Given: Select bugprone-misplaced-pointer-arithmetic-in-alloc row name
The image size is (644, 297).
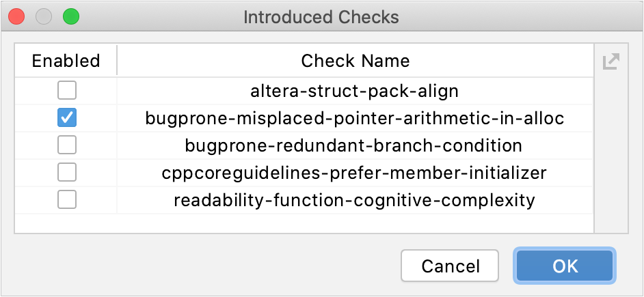Looking at the screenshot, I should pyautogui.click(x=355, y=118).
